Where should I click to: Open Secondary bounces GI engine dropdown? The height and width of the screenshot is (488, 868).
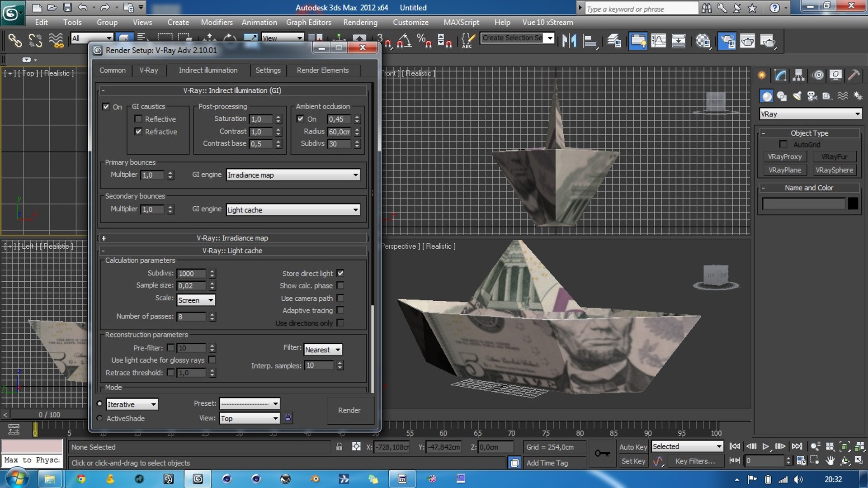pyautogui.click(x=293, y=210)
